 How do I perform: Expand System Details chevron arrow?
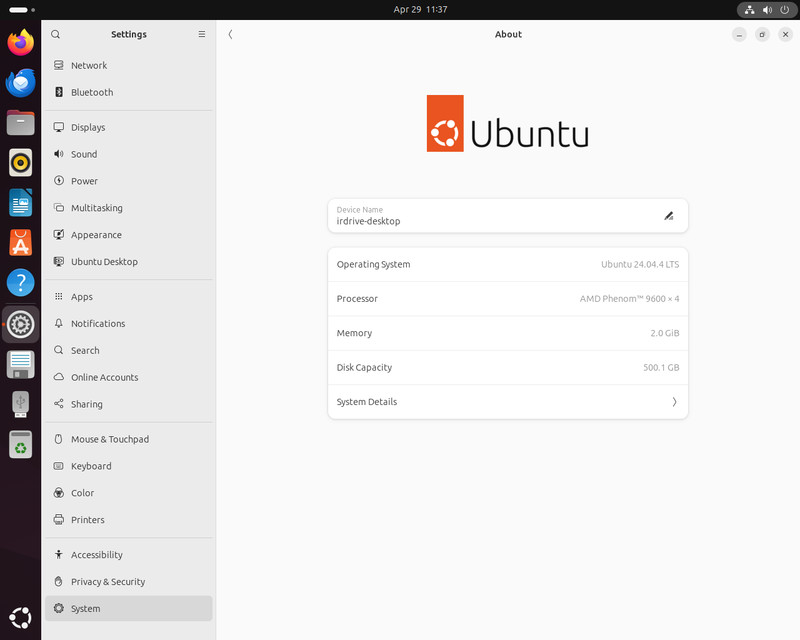(x=674, y=402)
